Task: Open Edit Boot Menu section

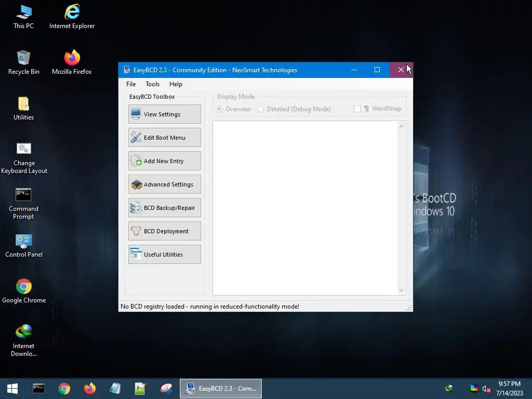Action: tap(165, 137)
